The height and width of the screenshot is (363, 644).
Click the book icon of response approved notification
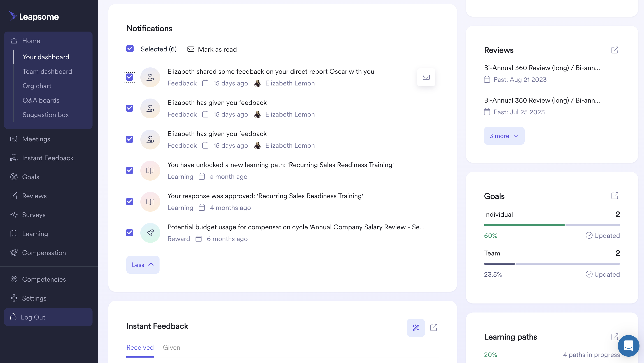coord(150,202)
